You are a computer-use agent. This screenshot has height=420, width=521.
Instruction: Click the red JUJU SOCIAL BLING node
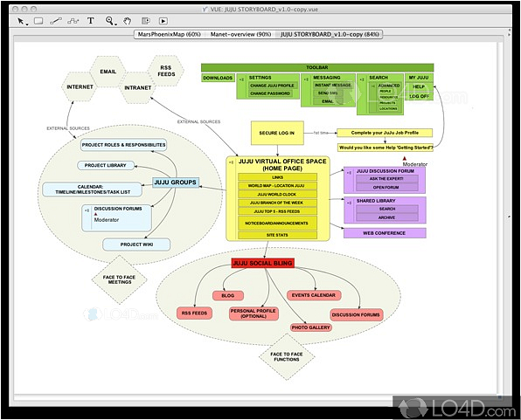[263, 264]
